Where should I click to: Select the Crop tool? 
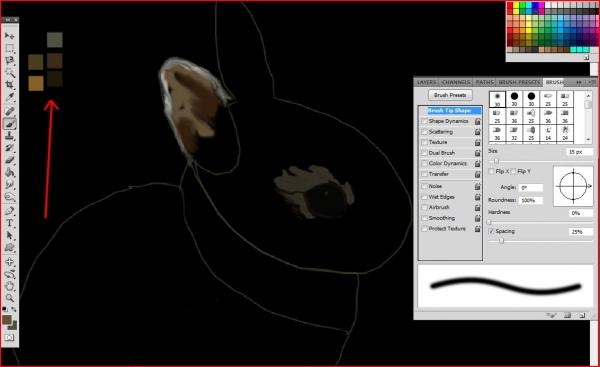point(10,85)
